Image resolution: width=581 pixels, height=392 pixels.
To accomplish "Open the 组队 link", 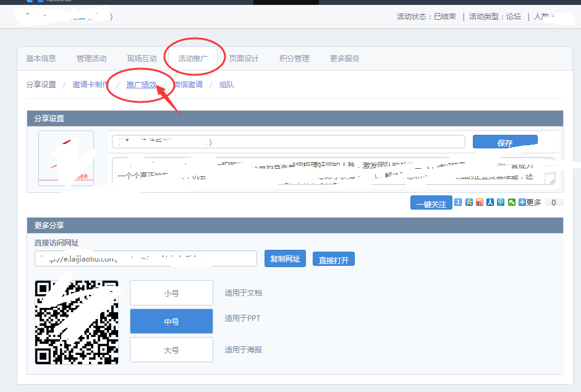I will [x=227, y=85].
